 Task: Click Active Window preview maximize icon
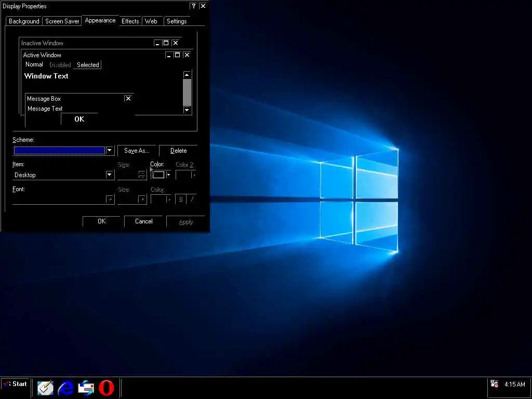tap(177, 55)
